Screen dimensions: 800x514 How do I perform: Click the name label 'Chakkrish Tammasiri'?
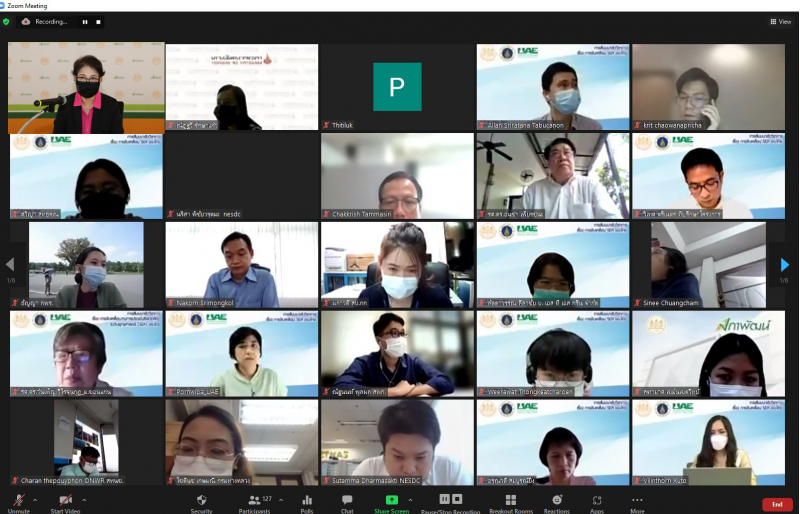coord(362,214)
